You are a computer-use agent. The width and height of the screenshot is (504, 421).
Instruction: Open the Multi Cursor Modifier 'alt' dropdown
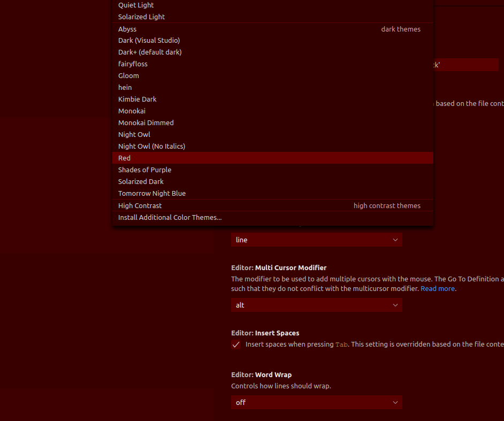317,305
